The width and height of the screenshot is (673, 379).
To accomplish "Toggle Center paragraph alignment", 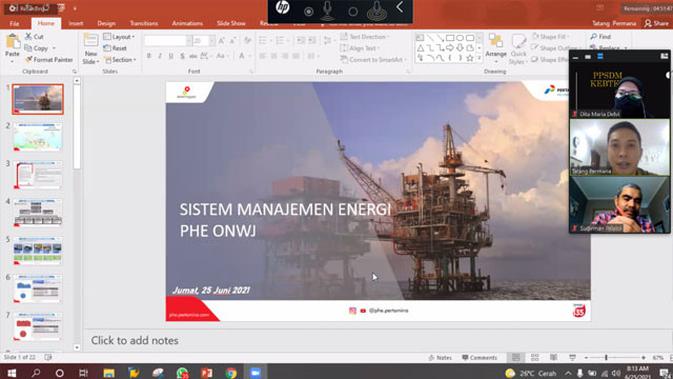I will [x=273, y=56].
